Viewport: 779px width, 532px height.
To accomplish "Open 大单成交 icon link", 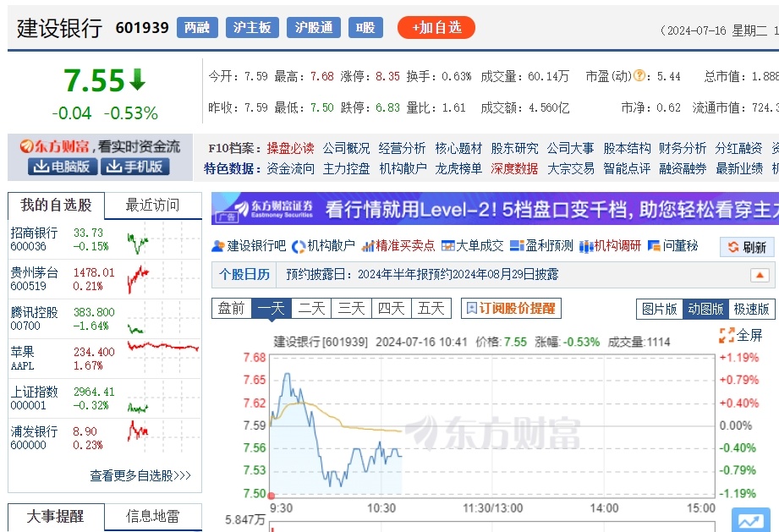I will [x=447, y=246].
